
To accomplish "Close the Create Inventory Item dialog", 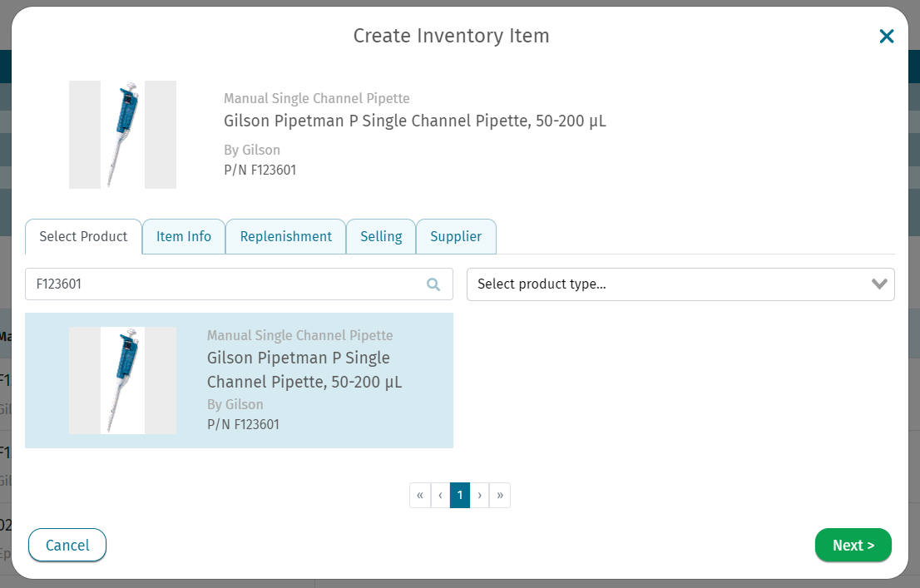I will [x=887, y=37].
